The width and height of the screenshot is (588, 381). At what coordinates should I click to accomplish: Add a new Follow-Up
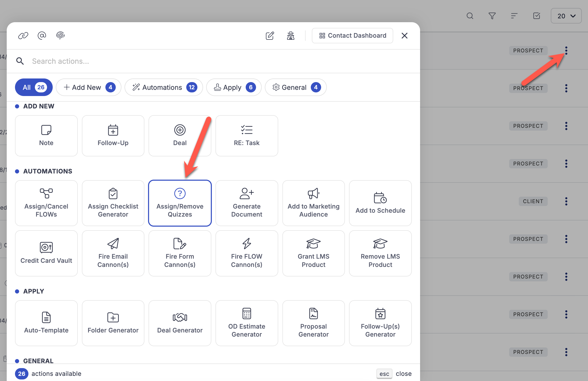coord(113,136)
